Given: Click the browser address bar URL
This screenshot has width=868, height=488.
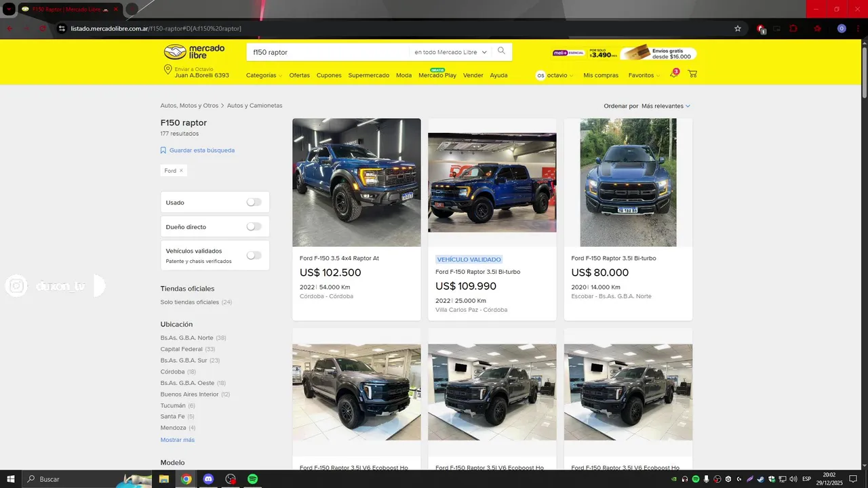Looking at the screenshot, I should point(156,28).
